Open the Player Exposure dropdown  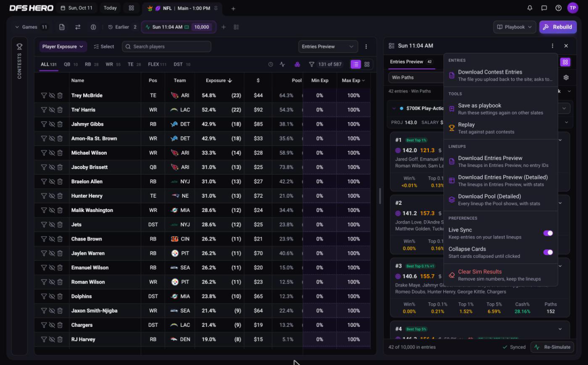[x=63, y=47]
